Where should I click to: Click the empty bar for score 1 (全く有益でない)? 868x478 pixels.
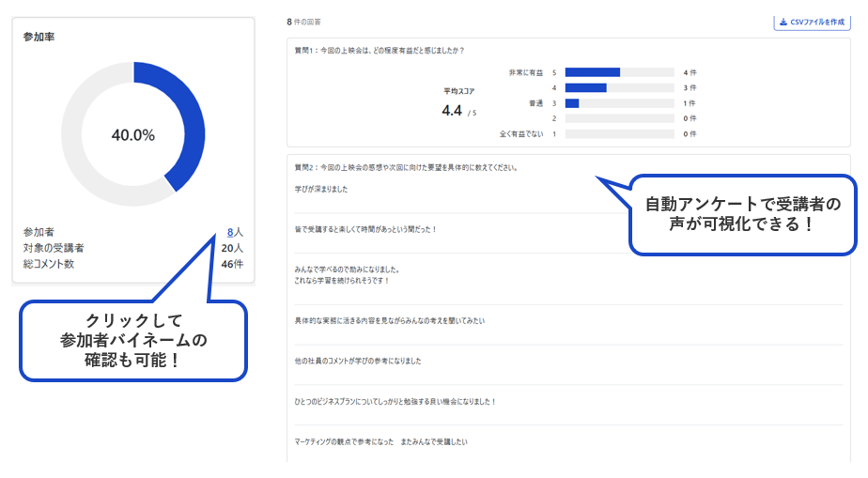[619, 134]
